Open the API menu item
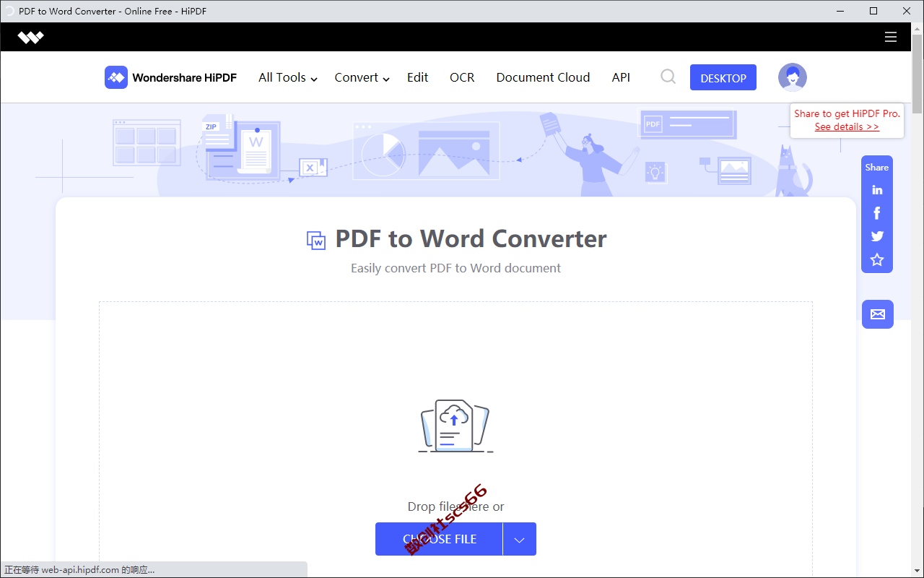Viewport: 924px width, 578px height. (621, 77)
